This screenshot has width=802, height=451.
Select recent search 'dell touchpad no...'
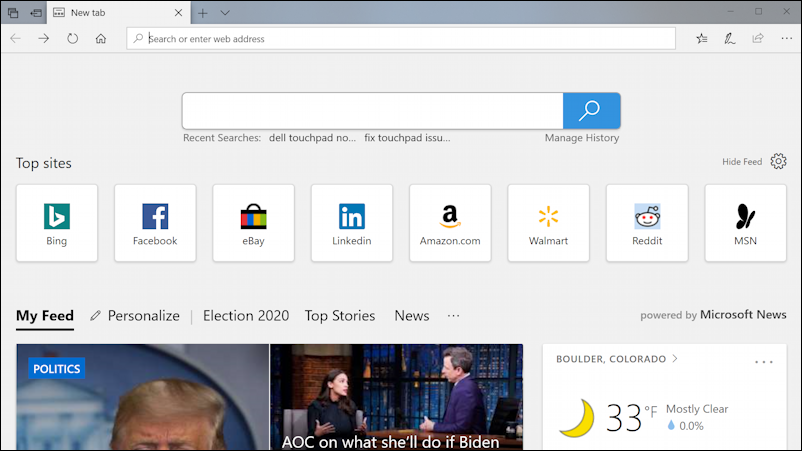point(313,138)
